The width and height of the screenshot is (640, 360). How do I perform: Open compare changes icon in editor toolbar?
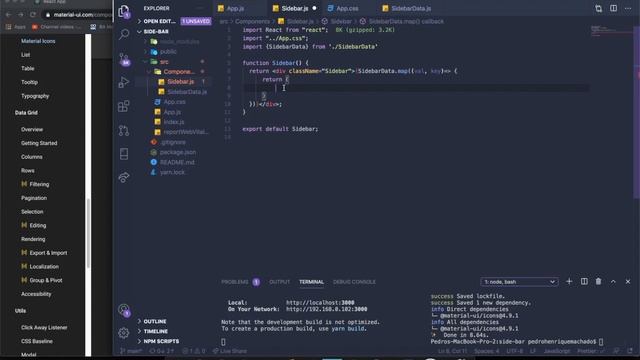(x=598, y=8)
